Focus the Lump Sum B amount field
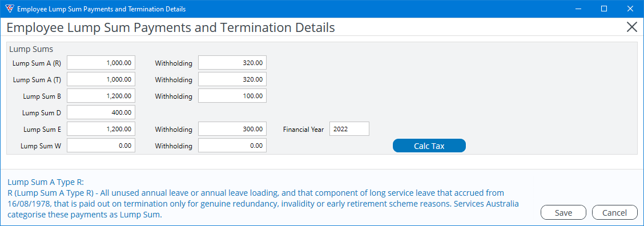 (x=101, y=96)
